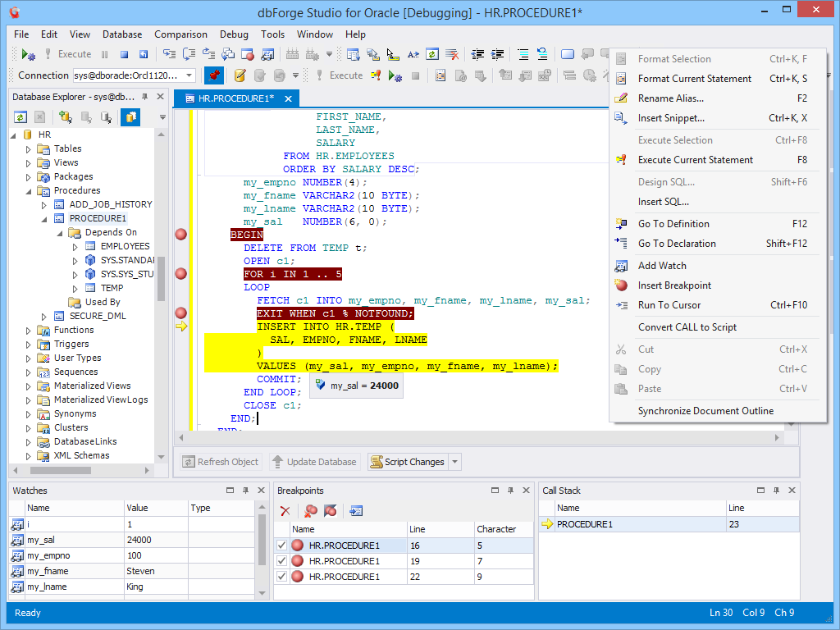Pin the Watches panel

pyautogui.click(x=245, y=491)
